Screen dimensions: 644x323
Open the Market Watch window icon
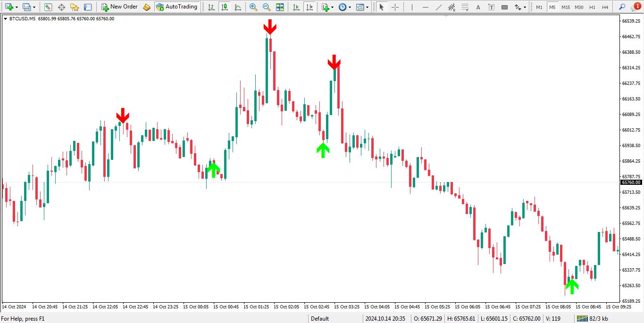pos(48,7)
